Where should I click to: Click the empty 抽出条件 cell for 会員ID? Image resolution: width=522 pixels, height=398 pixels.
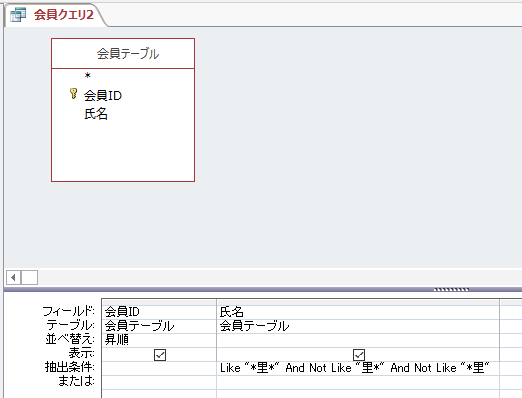click(159, 368)
